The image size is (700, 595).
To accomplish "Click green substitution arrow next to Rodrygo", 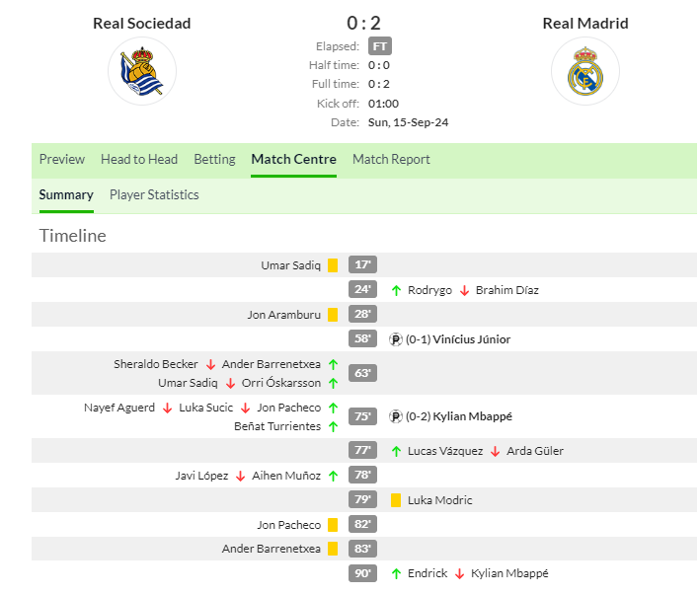I will point(396,290).
